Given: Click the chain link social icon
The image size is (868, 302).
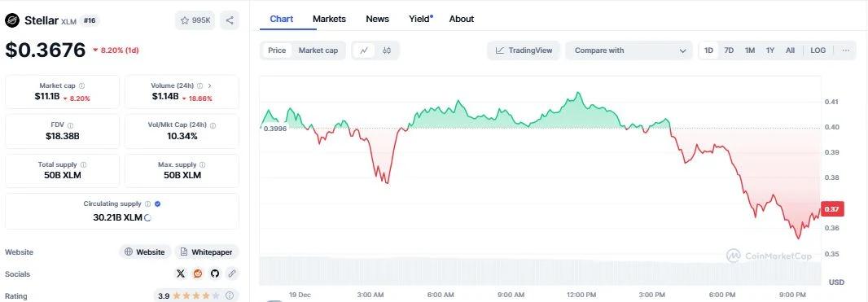Looking at the screenshot, I should coord(232,274).
